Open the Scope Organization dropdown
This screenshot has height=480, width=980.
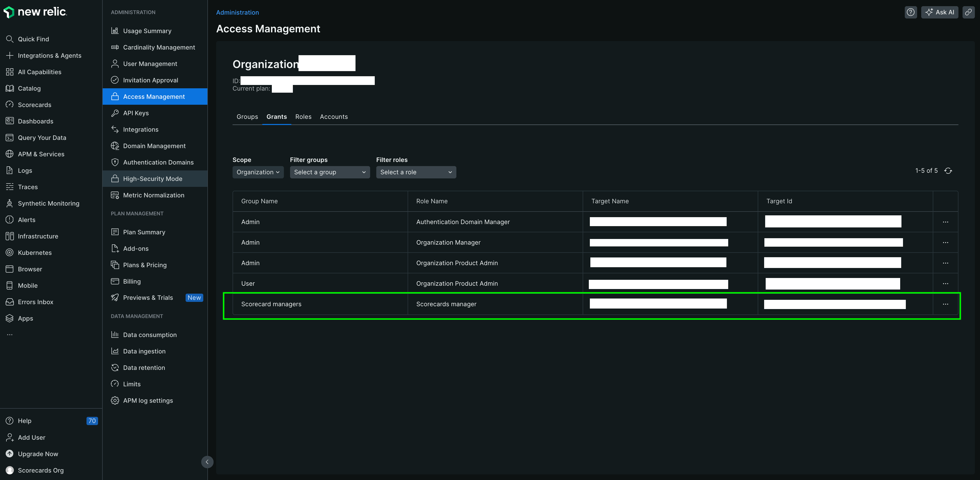coord(257,172)
